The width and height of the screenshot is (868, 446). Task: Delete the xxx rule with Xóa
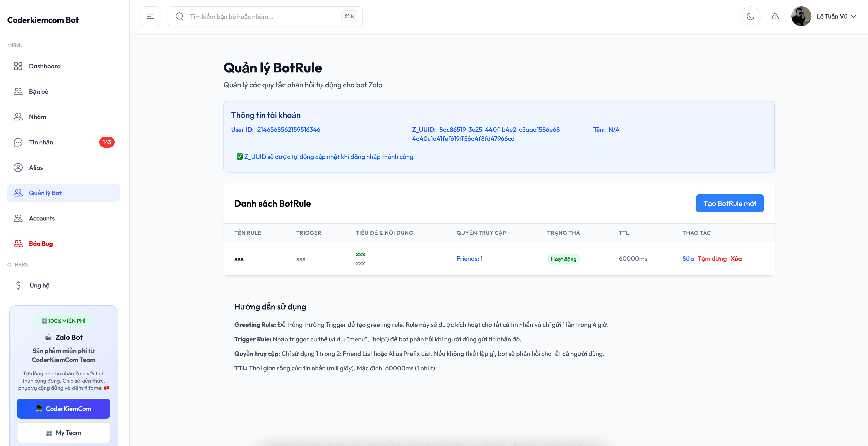[x=736, y=259]
